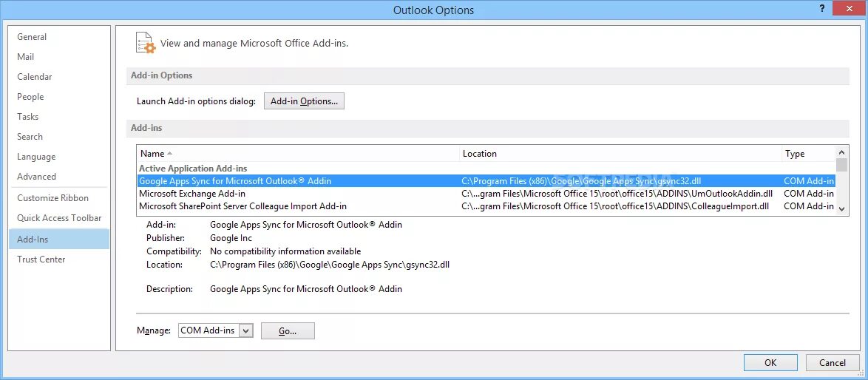868x380 pixels.
Task: Select Quick Access Toolbar category
Action: 59,218
